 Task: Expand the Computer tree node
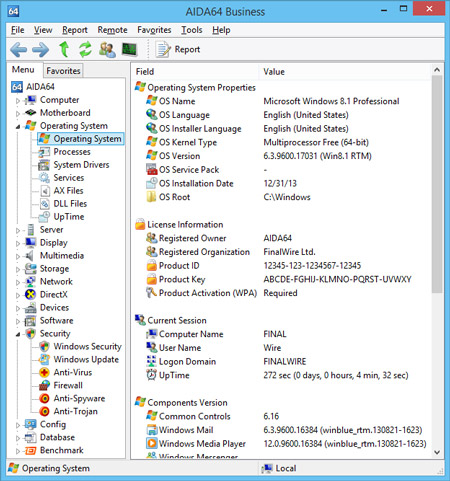pyautogui.click(x=18, y=100)
